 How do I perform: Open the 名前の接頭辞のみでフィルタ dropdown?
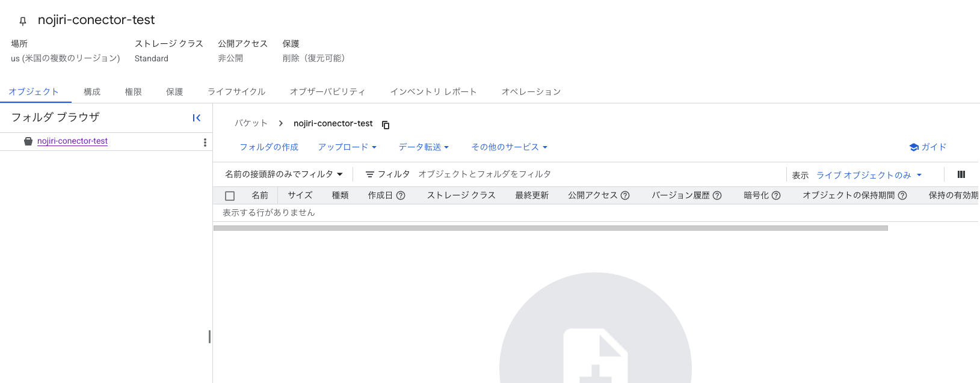[284, 174]
